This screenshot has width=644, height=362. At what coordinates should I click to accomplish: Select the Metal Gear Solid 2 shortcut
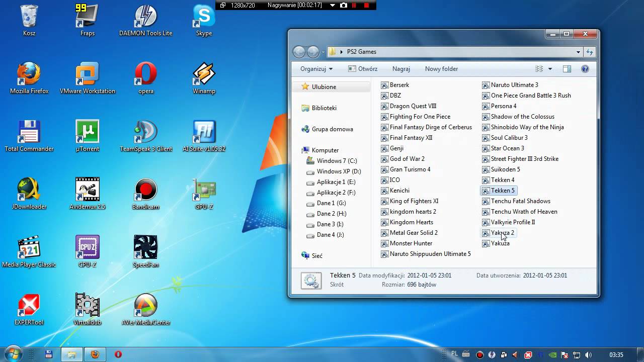410,233
